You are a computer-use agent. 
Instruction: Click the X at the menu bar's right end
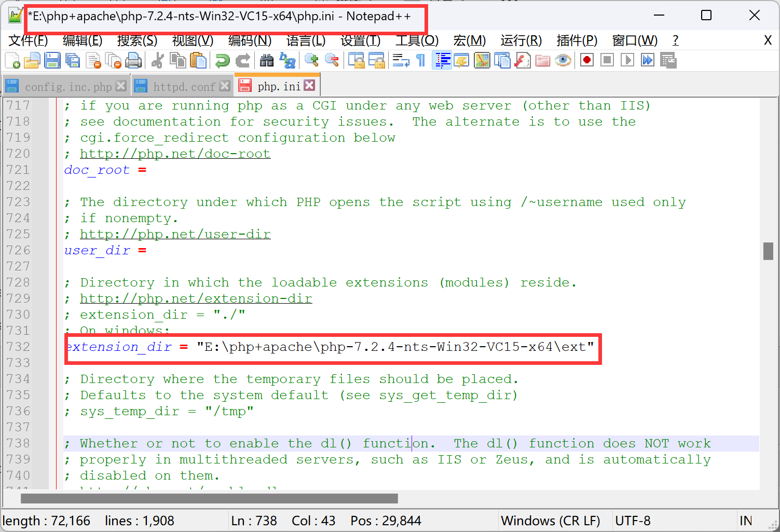[x=768, y=40]
